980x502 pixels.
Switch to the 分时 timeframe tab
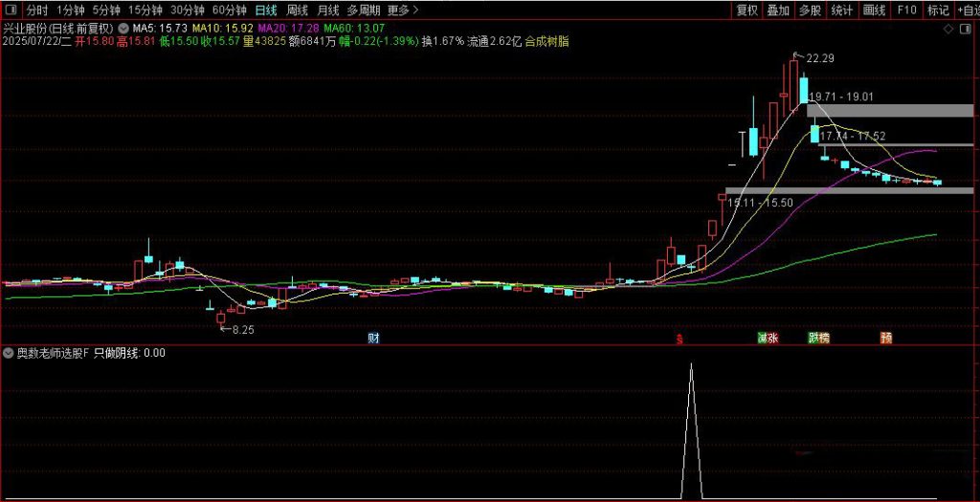36,11
